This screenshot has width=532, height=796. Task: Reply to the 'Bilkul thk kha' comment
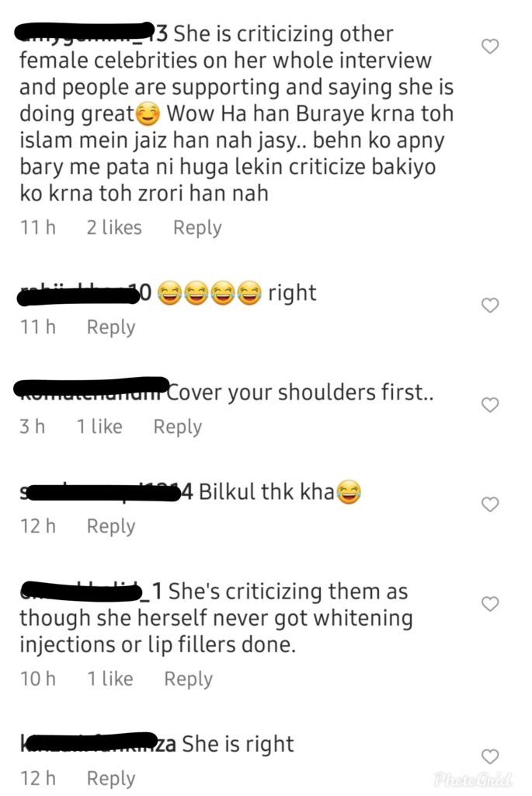111,526
